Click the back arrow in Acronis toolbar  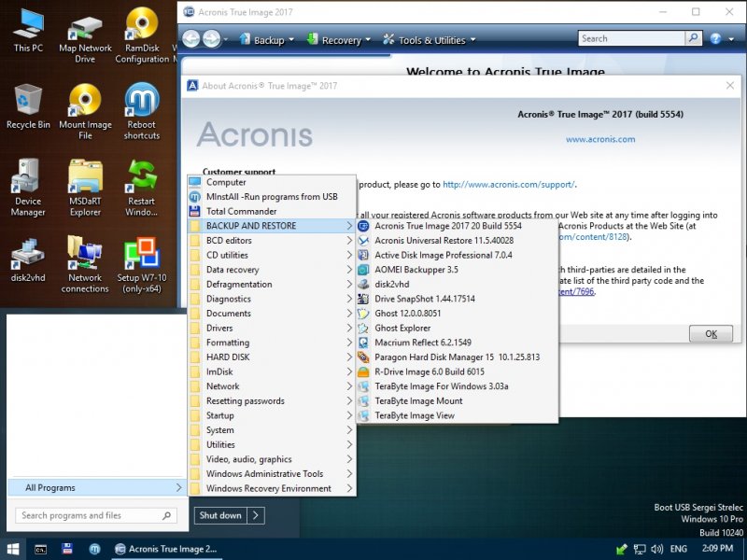(x=191, y=39)
